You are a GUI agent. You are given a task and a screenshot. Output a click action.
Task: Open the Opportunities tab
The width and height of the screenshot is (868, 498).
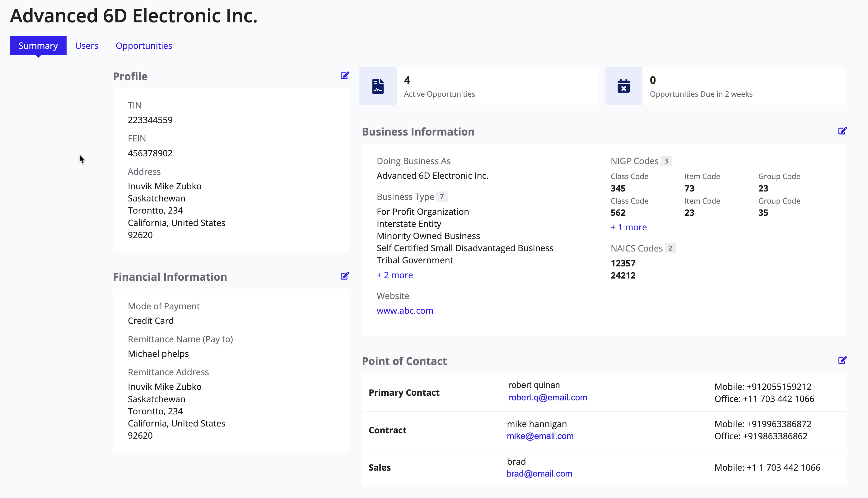pos(144,45)
